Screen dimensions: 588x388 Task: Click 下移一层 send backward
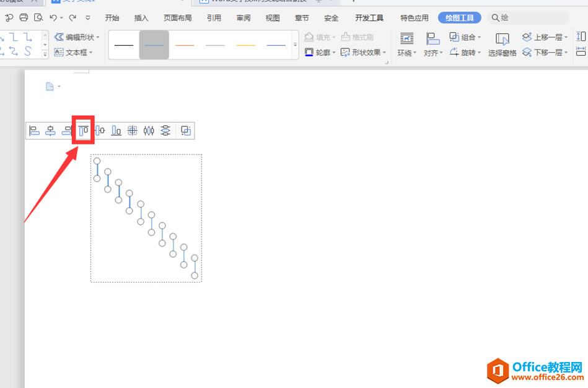tap(545, 52)
